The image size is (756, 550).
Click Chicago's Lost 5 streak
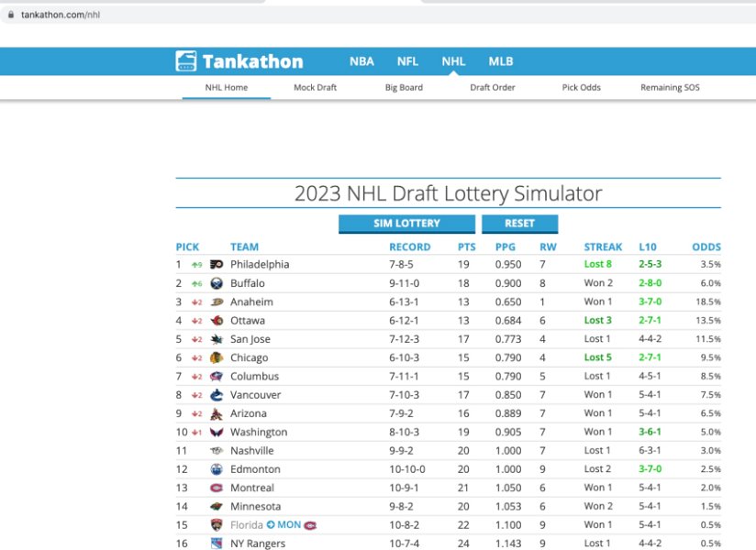point(597,357)
